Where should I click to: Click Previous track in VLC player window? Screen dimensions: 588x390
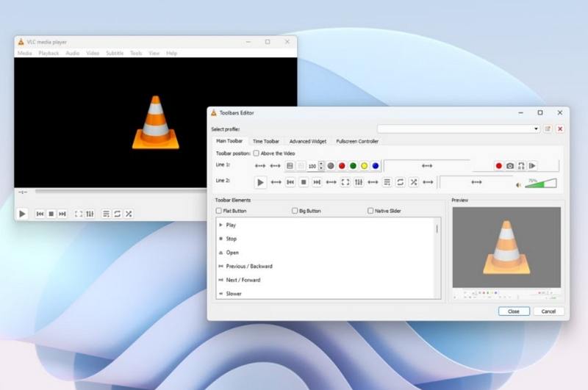coord(40,214)
